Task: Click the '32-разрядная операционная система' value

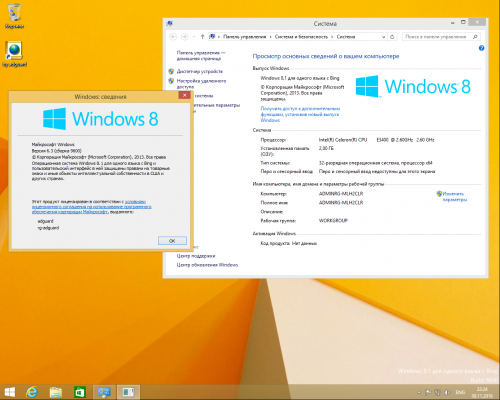Action: pyautogui.click(x=375, y=163)
